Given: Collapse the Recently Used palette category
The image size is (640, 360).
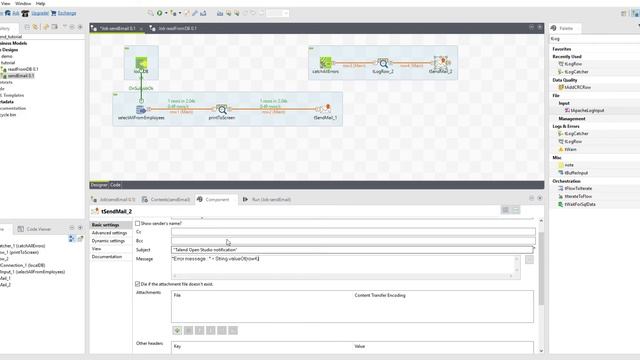Looking at the screenshot, I should [x=567, y=56].
